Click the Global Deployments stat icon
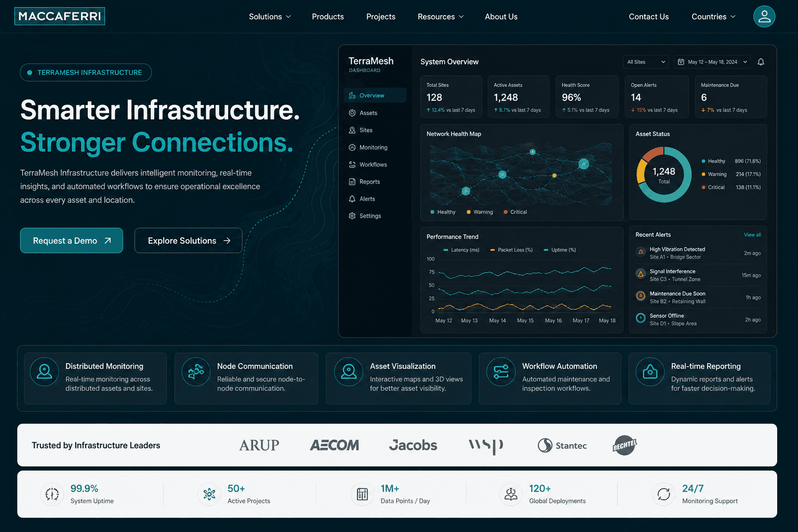Screen dimensions: 798x532 coord(511,494)
